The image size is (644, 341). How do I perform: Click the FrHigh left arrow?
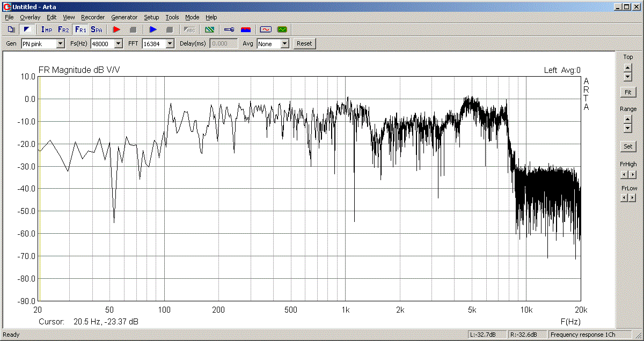[x=624, y=174]
